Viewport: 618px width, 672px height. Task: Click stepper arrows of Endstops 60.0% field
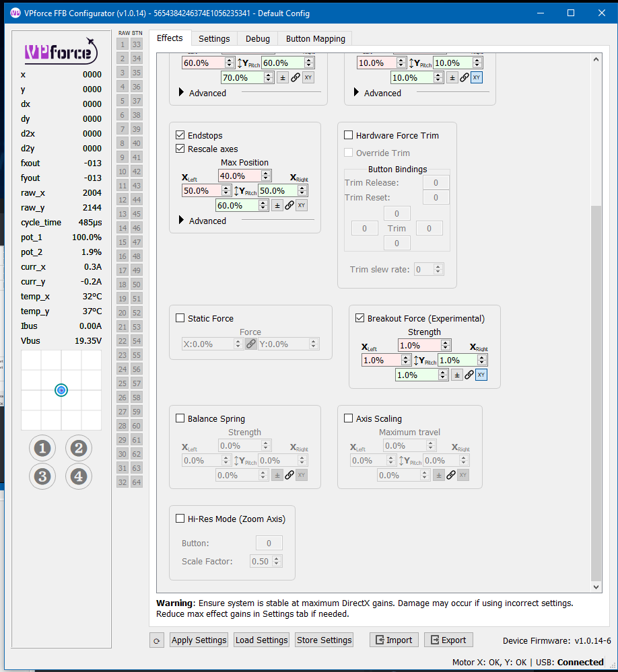coord(263,205)
